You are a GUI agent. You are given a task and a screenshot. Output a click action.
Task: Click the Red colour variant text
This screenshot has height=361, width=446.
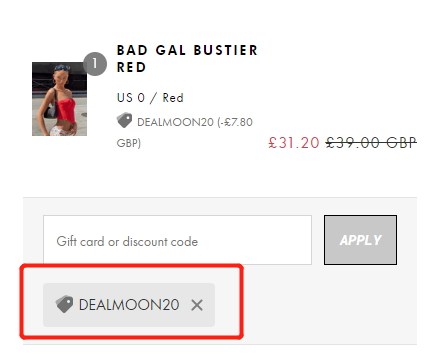tap(173, 98)
